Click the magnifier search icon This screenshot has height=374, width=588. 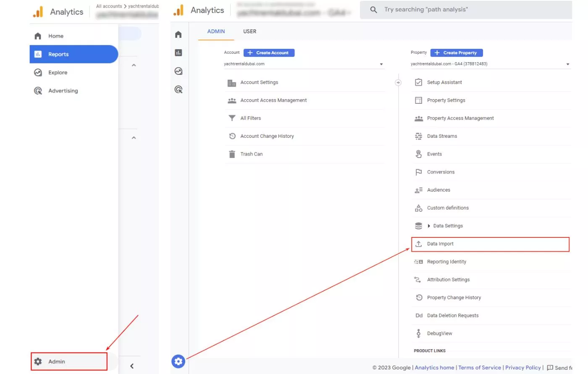(373, 9)
